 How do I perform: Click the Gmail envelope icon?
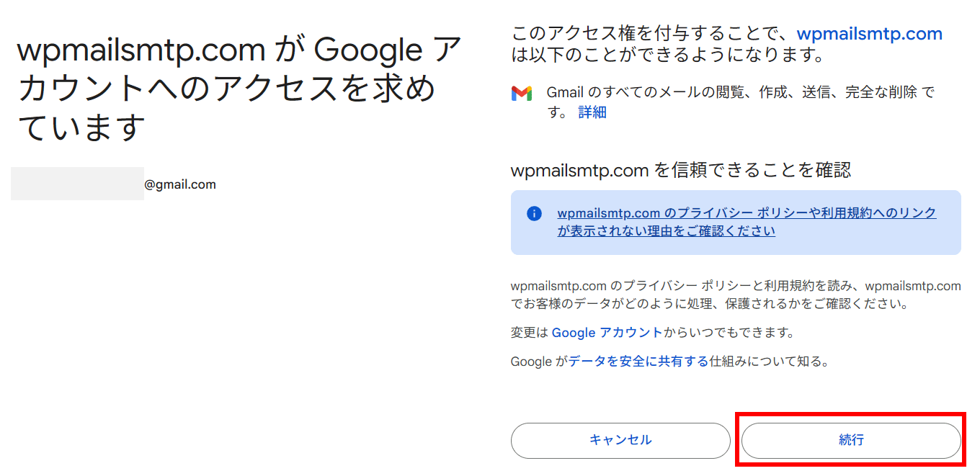[521, 93]
